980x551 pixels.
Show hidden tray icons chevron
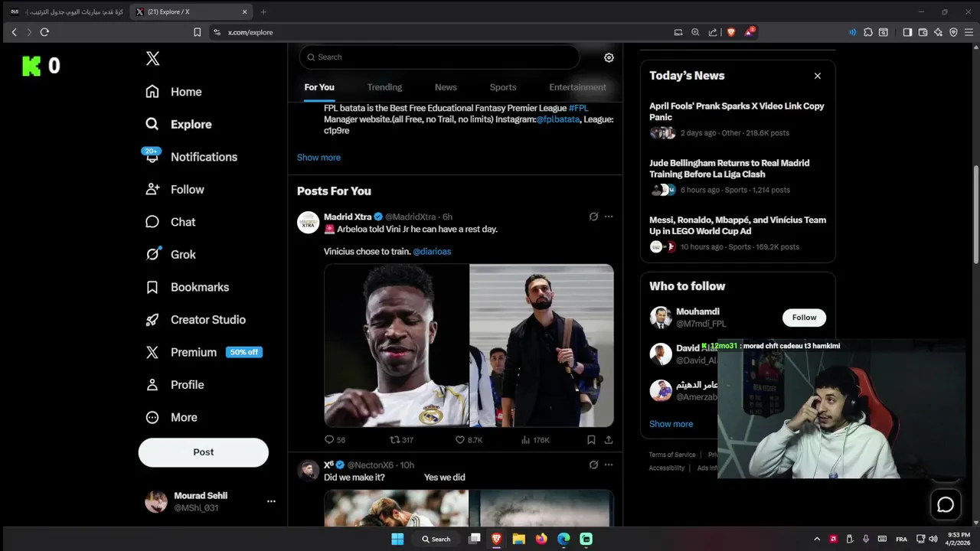(x=816, y=539)
